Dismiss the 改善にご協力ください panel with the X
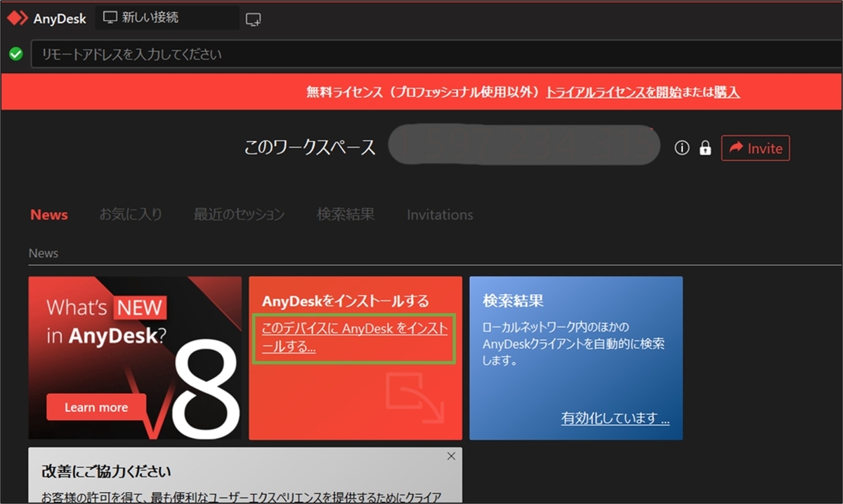This screenshot has width=843, height=504. click(451, 456)
